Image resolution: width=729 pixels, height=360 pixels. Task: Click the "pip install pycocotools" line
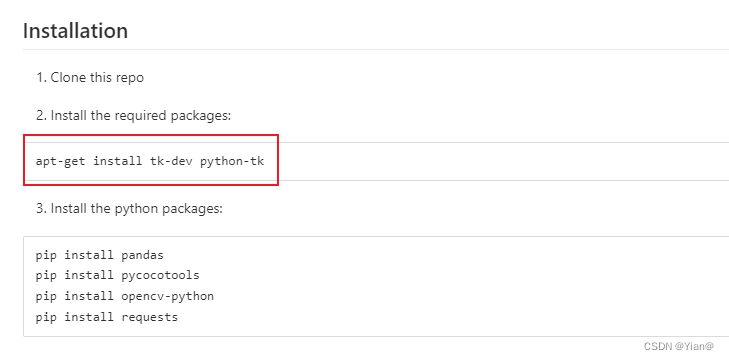coord(118,275)
